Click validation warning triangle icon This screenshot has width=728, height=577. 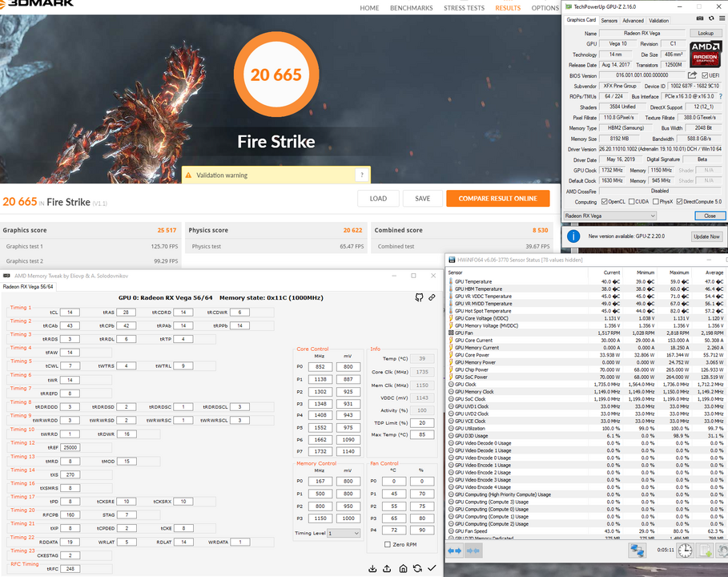tap(188, 176)
